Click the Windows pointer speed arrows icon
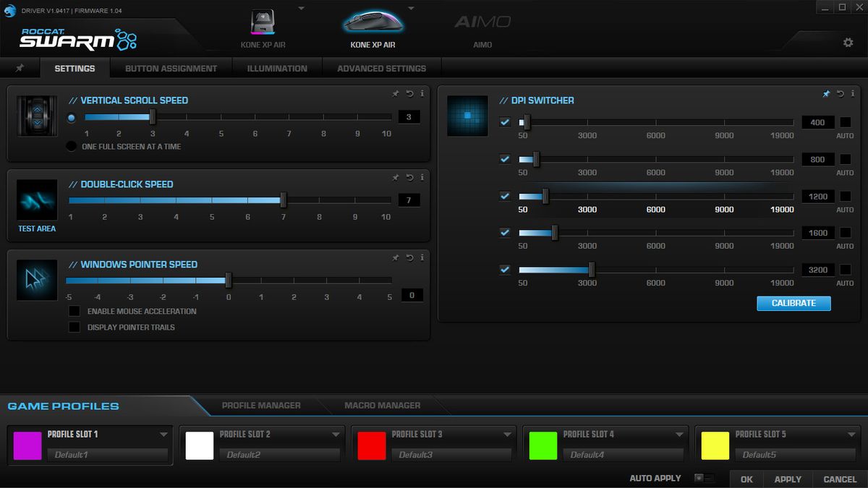The image size is (868, 488). [37, 280]
